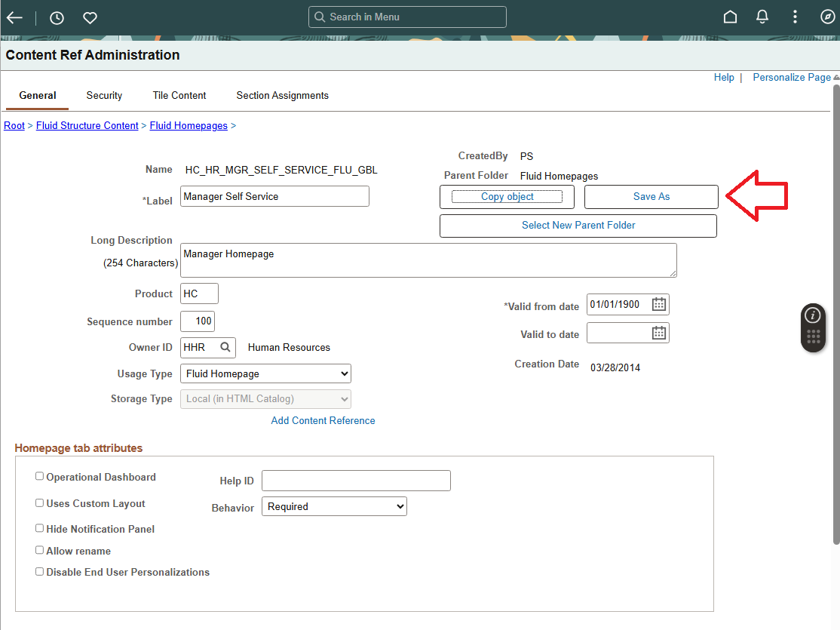Go to Home via house icon
The height and width of the screenshot is (630, 840).
pos(730,17)
